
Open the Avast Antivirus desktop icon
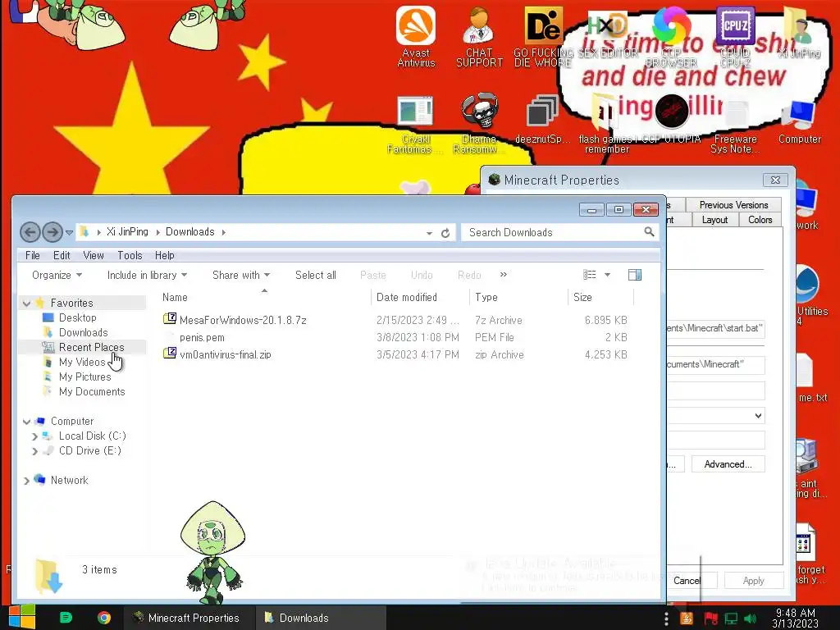[416, 36]
